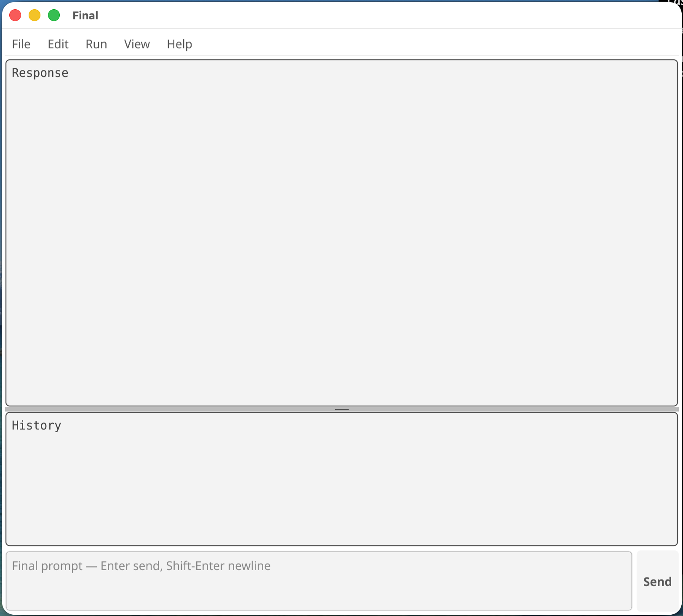Open the View menu
Image resolution: width=683 pixels, height=616 pixels.
[x=137, y=44]
